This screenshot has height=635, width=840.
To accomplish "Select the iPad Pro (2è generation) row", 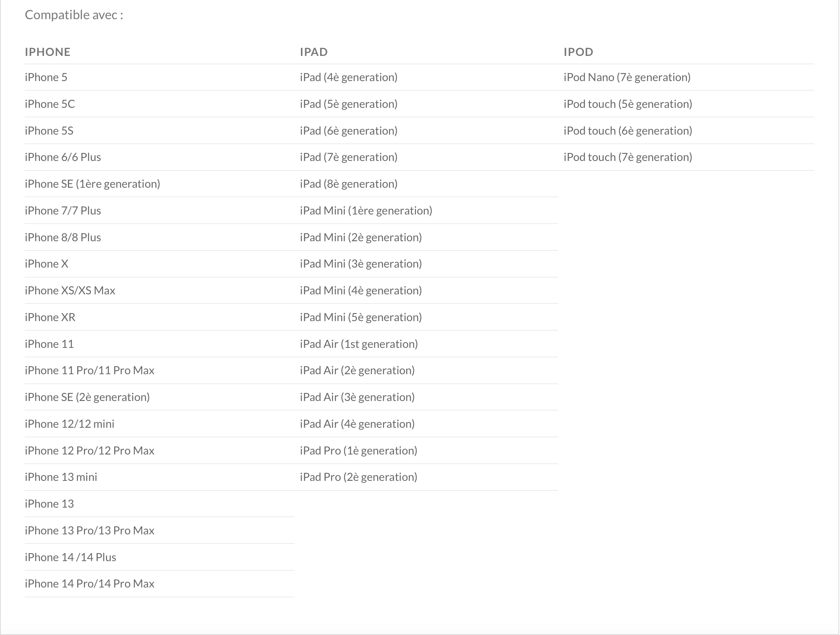I will pos(358,477).
